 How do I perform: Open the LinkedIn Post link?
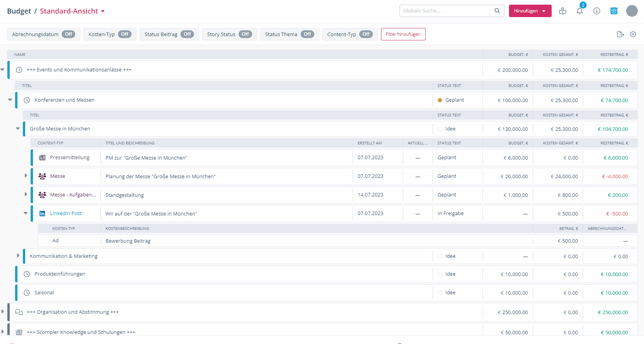(66, 214)
